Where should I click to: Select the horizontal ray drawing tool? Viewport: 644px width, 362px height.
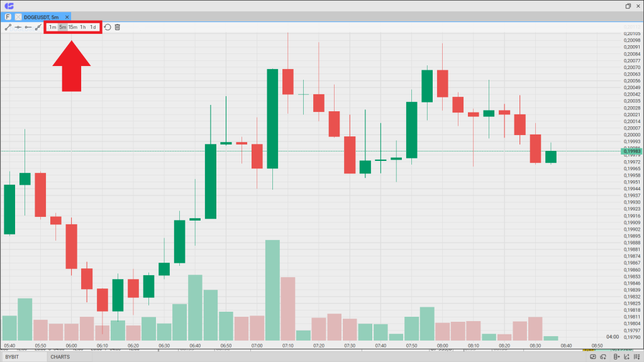[x=28, y=28]
